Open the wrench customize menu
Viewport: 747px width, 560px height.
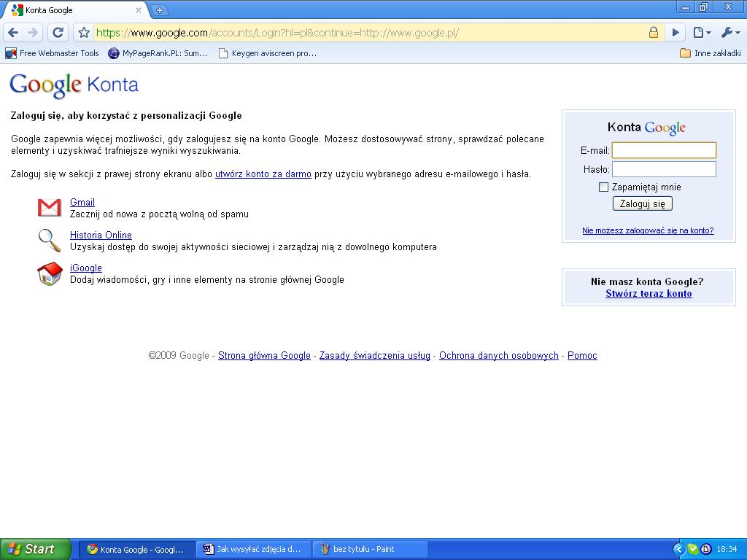(x=729, y=32)
